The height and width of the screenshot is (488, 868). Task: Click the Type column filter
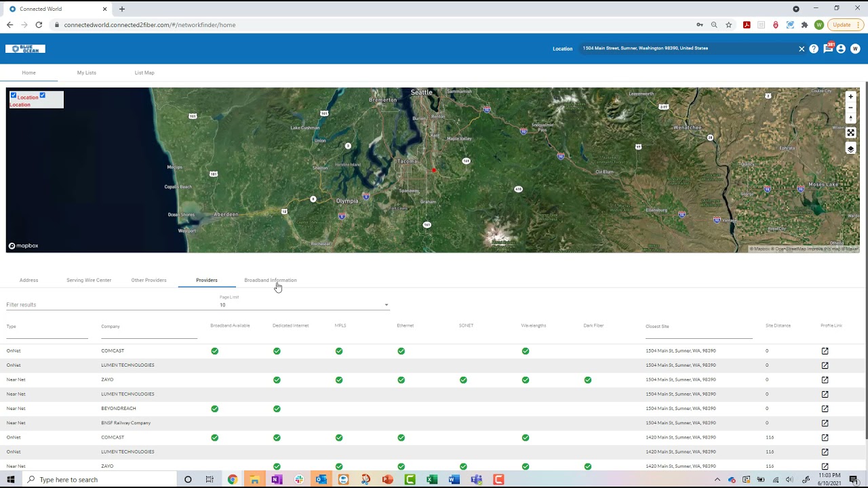47,331
